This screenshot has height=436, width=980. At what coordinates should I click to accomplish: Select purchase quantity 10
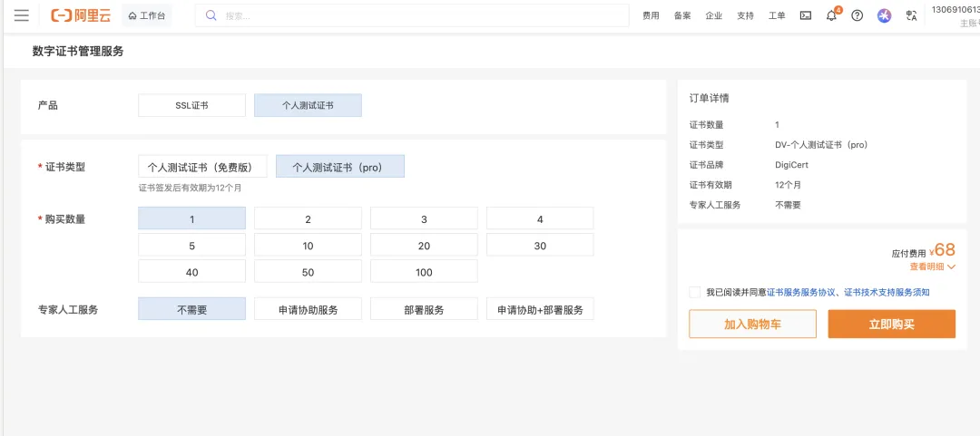[x=308, y=246]
